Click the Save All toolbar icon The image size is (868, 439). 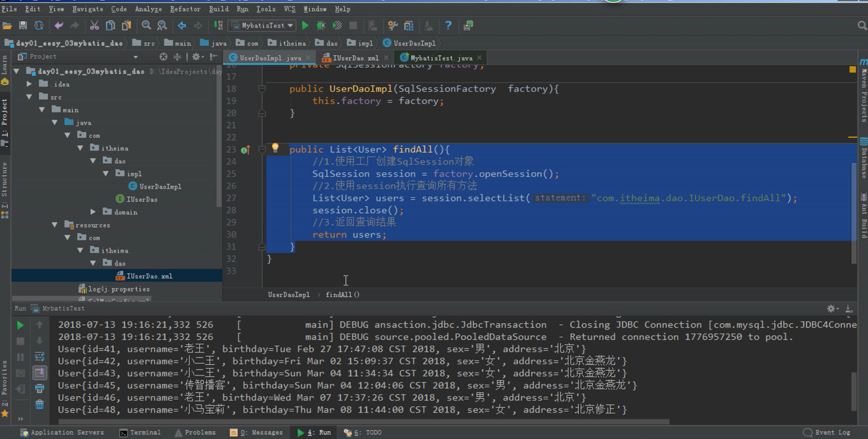tap(23, 25)
